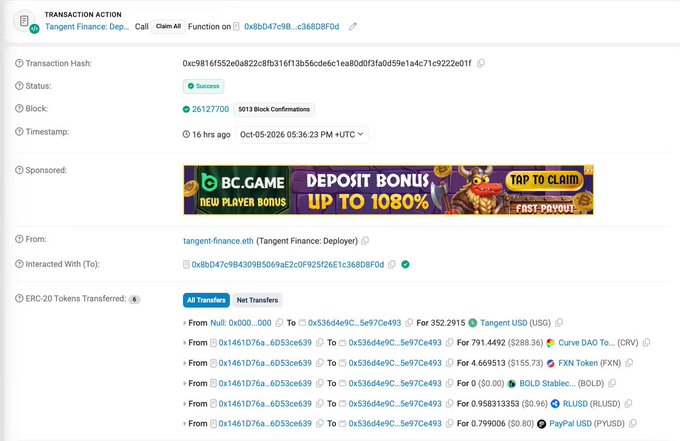Screen dimensions: 680x441
Task: Click help icon beside Interacted With label
Action: [x=19, y=264]
